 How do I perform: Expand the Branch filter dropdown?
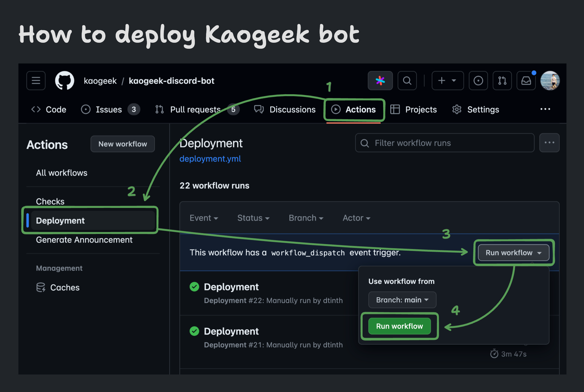(x=306, y=218)
